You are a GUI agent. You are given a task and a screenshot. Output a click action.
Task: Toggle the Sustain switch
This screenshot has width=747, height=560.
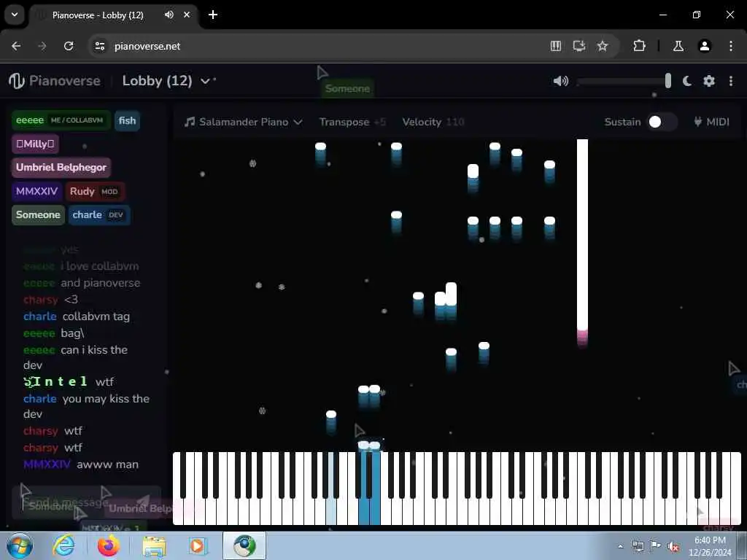[662, 122]
